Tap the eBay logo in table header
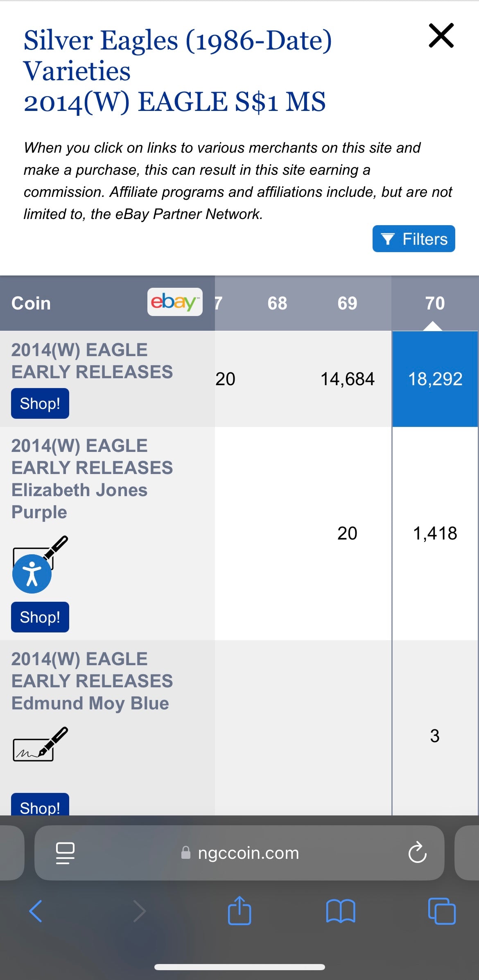Image resolution: width=479 pixels, height=980 pixels. point(175,302)
